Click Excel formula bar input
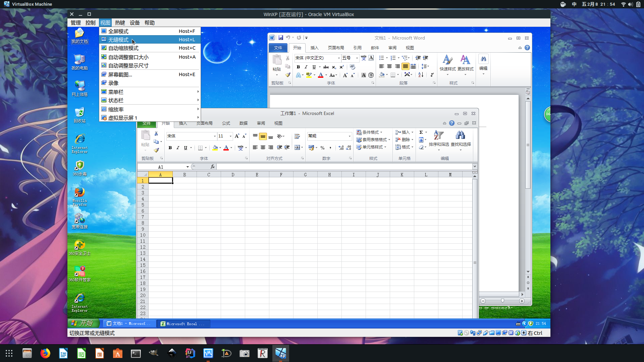Image resolution: width=644 pixels, height=362 pixels. (344, 167)
